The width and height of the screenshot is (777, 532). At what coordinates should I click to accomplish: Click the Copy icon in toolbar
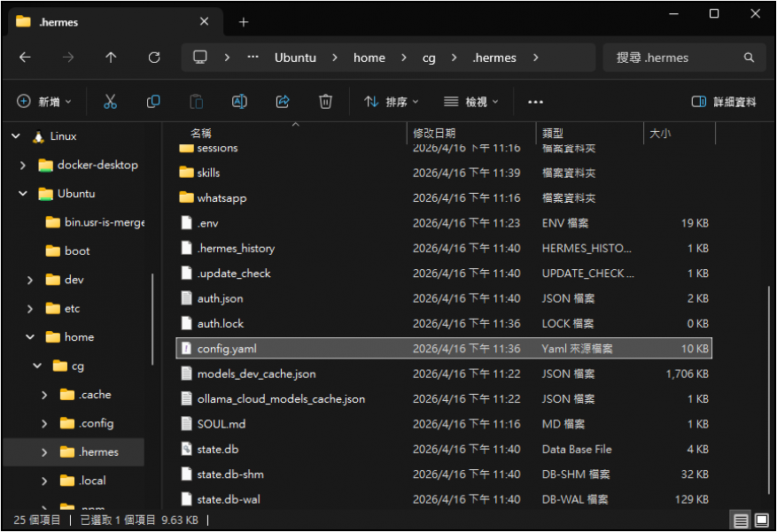pyautogui.click(x=153, y=102)
